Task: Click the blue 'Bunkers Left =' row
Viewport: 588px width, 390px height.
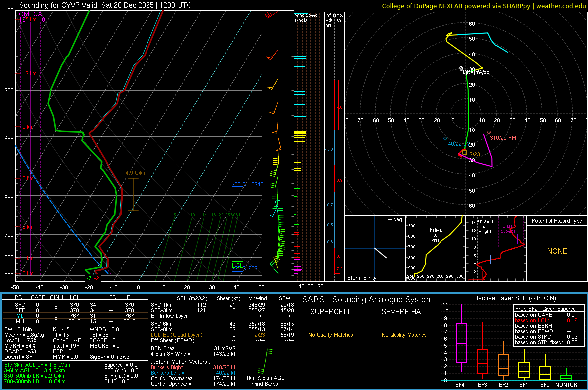Action: tap(193, 373)
